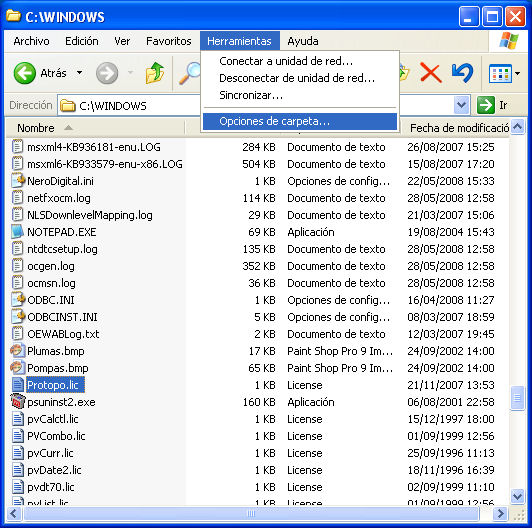Open the Ver menu
The height and width of the screenshot is (528, 532).
click(x=122, y=41)
